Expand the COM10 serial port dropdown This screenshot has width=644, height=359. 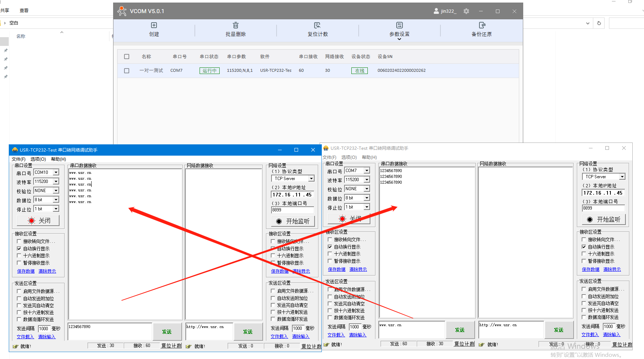point(56,172)
